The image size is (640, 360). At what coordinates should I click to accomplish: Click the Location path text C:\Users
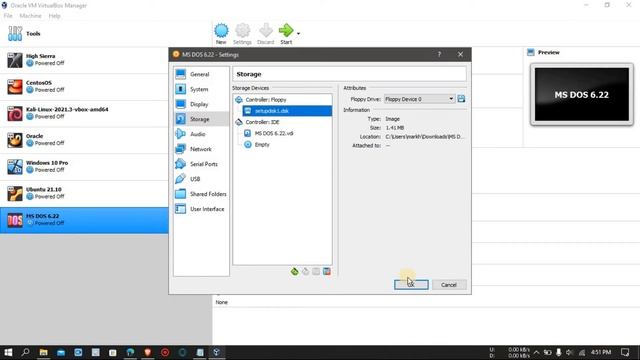(x=424, y=137)
